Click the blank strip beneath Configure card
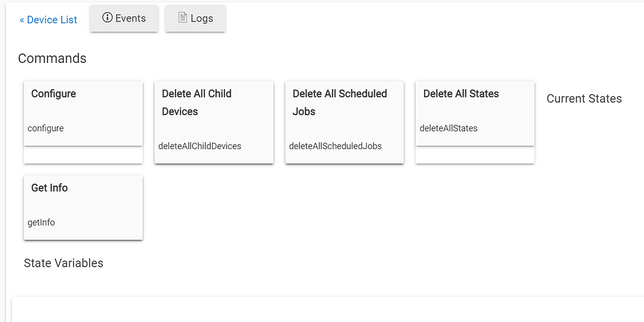The width and height of the screenshot is (644, 322). (84, 155)
